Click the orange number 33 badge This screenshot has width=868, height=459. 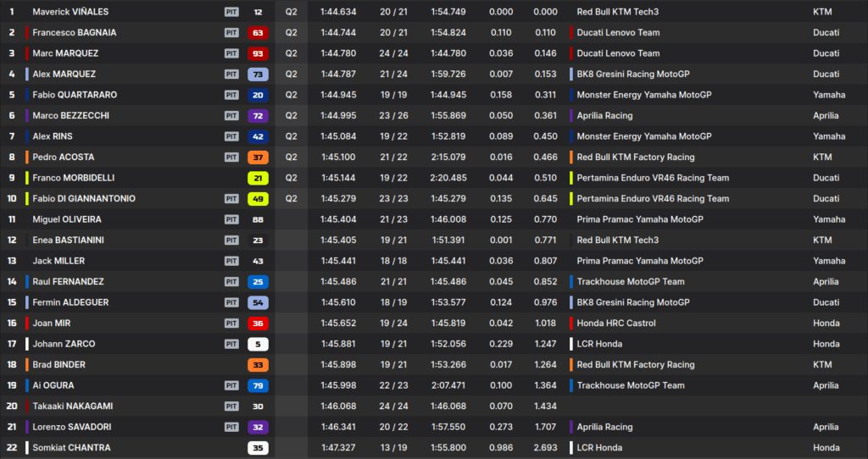[x=258, y=364]
